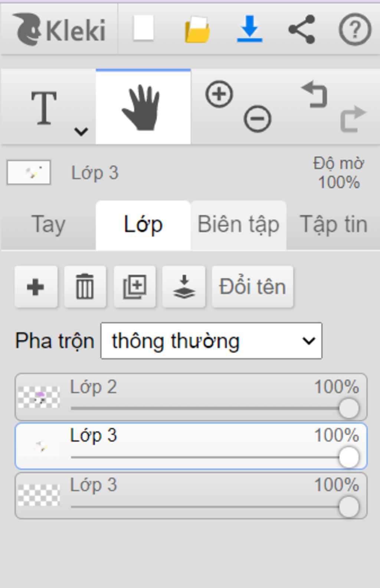
Task: Download the image with the blue arrow
Action: click(x=249, y=29)
